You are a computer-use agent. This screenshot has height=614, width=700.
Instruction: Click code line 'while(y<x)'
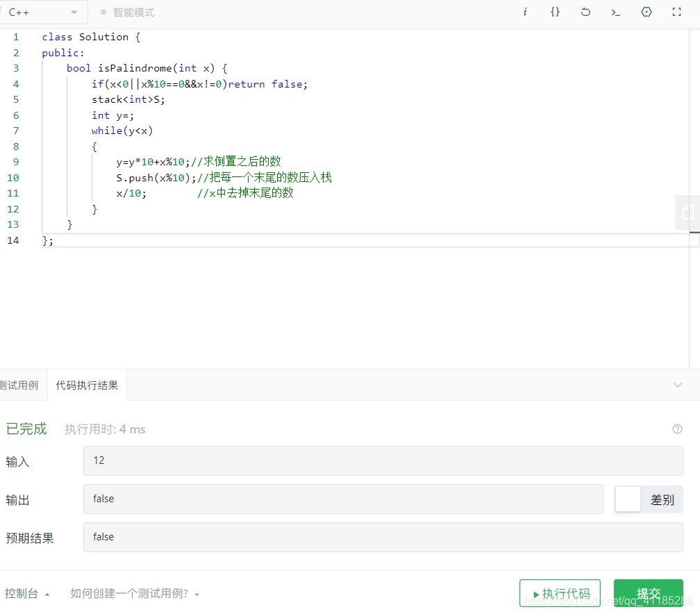coord(122,131)
